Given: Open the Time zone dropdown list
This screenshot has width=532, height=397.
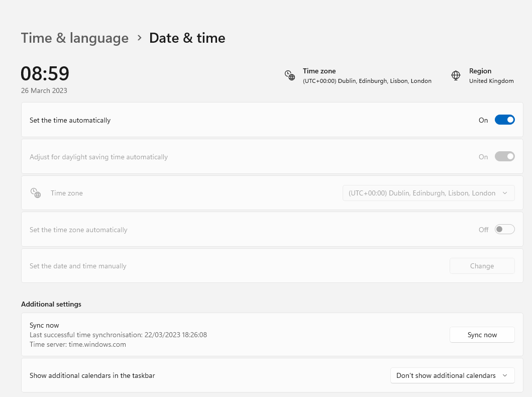Looking at the screenshot, I should point(428,193).
